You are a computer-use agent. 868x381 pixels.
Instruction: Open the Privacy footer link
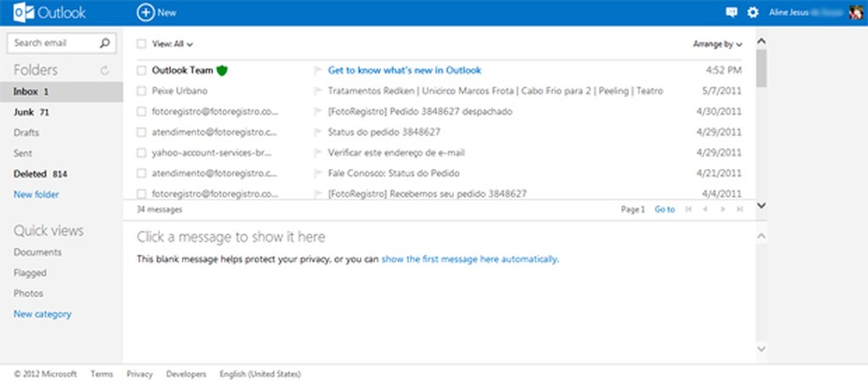coord(139,374)
